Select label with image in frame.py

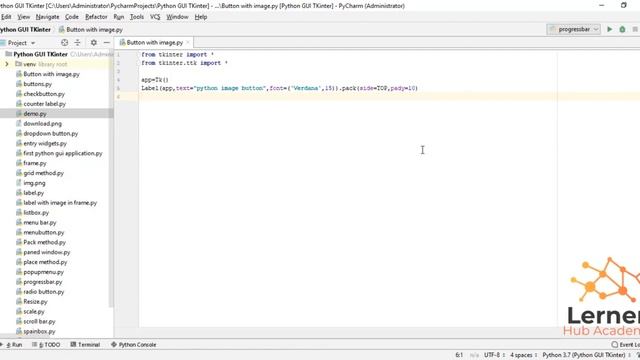coord(60,203)
